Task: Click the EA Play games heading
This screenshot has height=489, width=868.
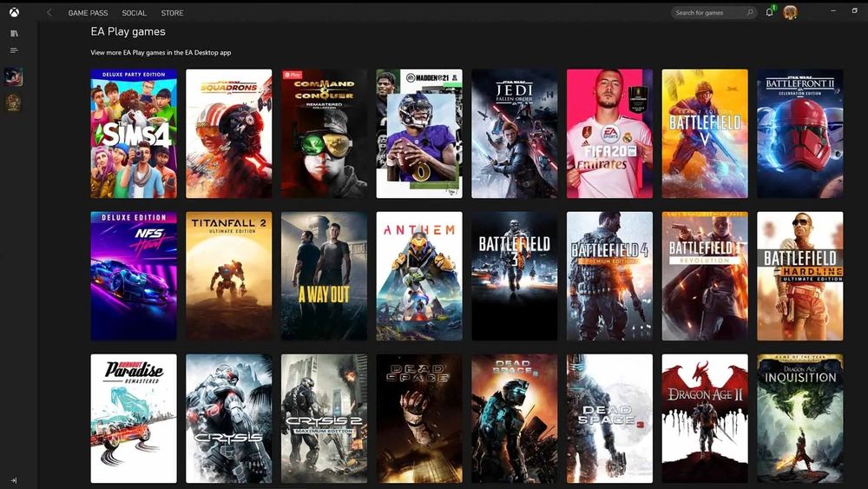Action: (x=128, y=31)
